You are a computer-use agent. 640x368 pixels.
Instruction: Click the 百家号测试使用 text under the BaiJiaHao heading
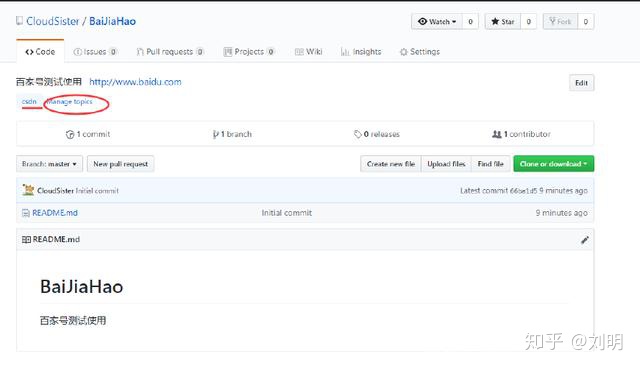[73, 321]
